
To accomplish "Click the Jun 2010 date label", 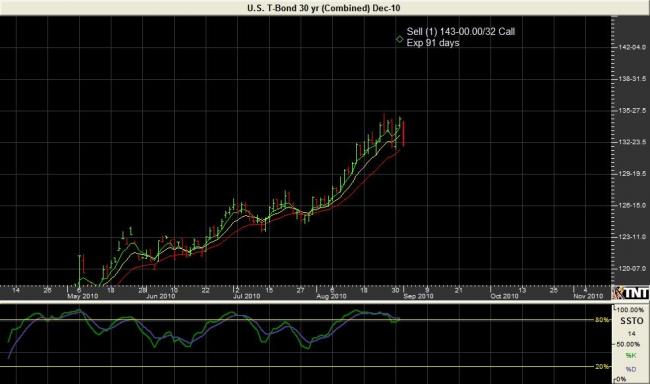I will pyautogui.click(x=160, y=296).
